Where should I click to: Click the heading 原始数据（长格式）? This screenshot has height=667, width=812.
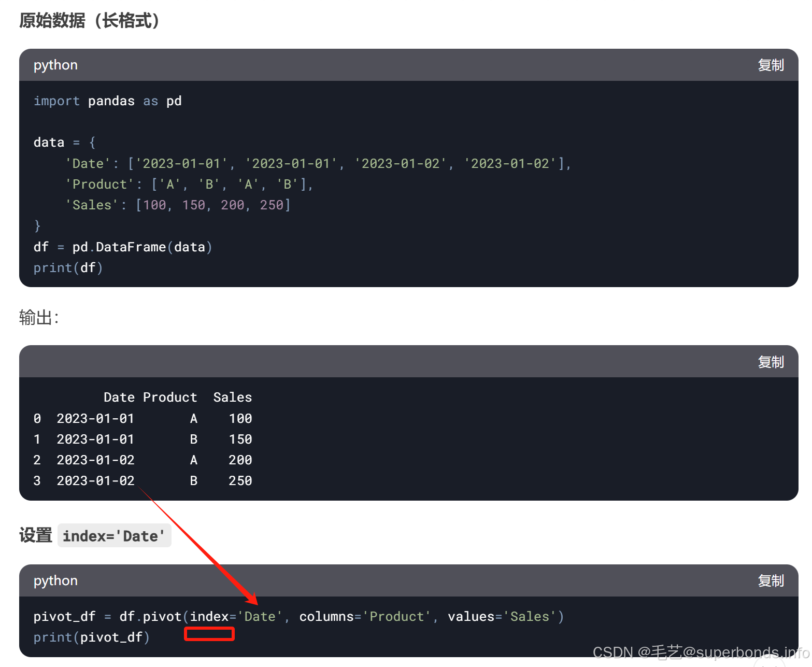[x=89, y=21]
